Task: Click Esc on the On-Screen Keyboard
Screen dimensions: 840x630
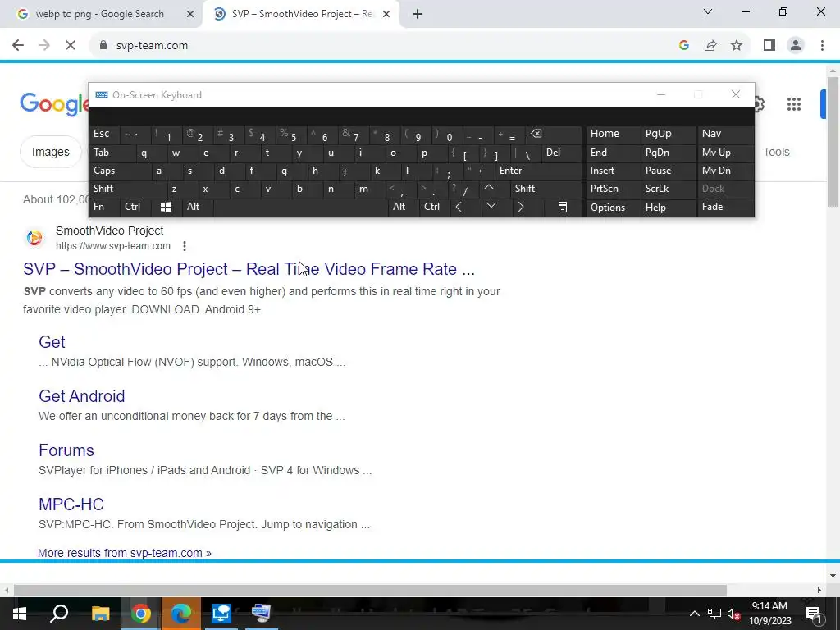Action: pos(104,135)
